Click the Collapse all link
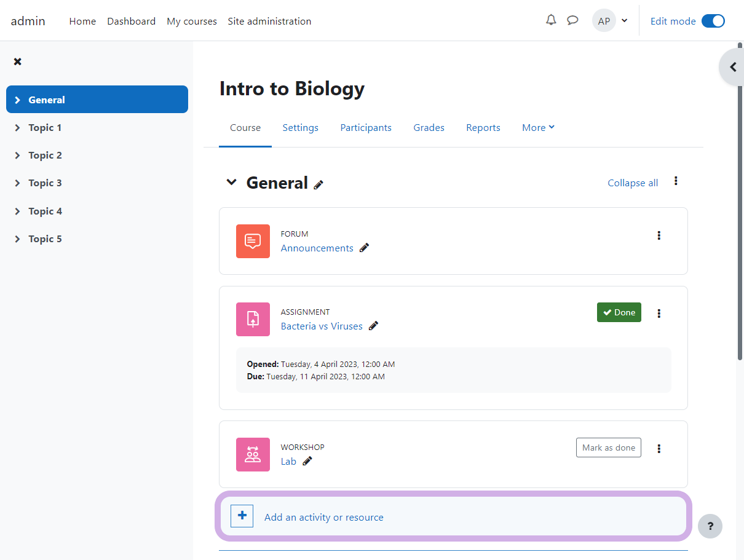This screenshot has height=560, width=744. coord(632,183)
